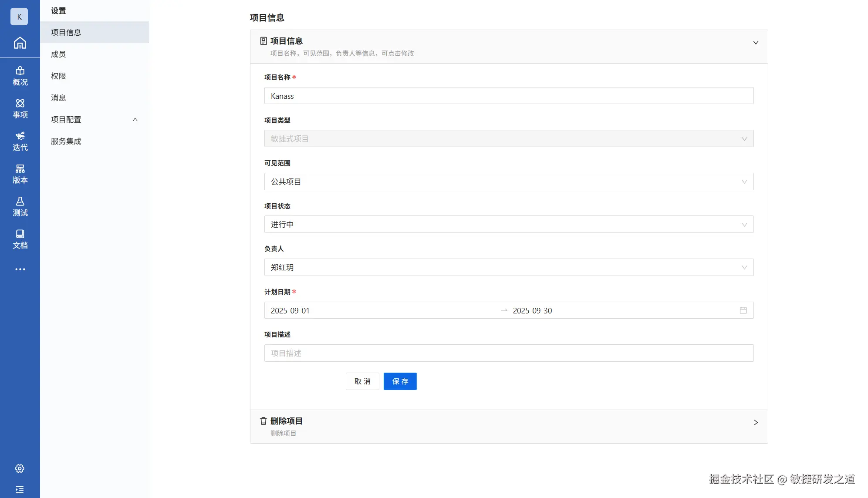Open the 事项 work items section
Viewport: 868px width, 498px height.
point(20,108)
